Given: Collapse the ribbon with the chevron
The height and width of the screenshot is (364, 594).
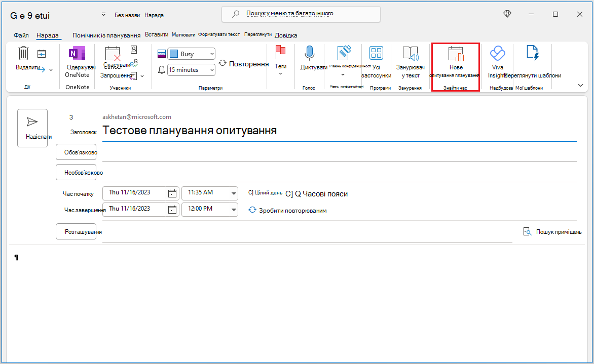Looking at the screenshot, I should (580, 85).
